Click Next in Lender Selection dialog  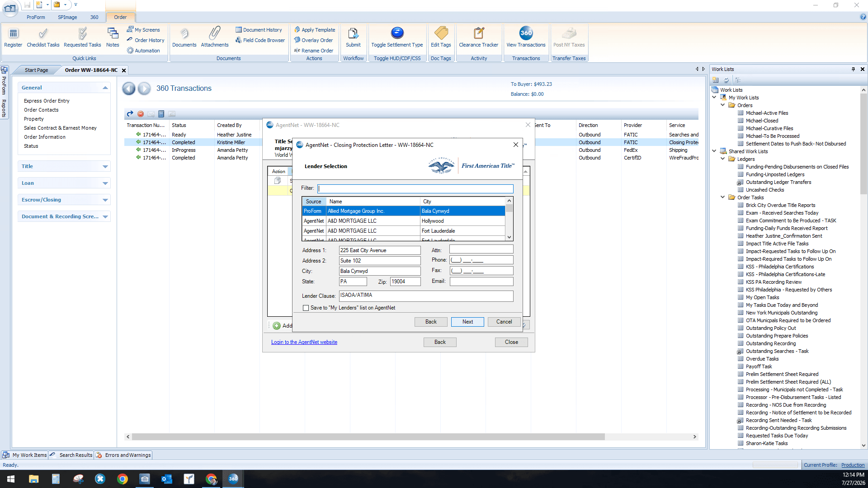click(467, 322)
